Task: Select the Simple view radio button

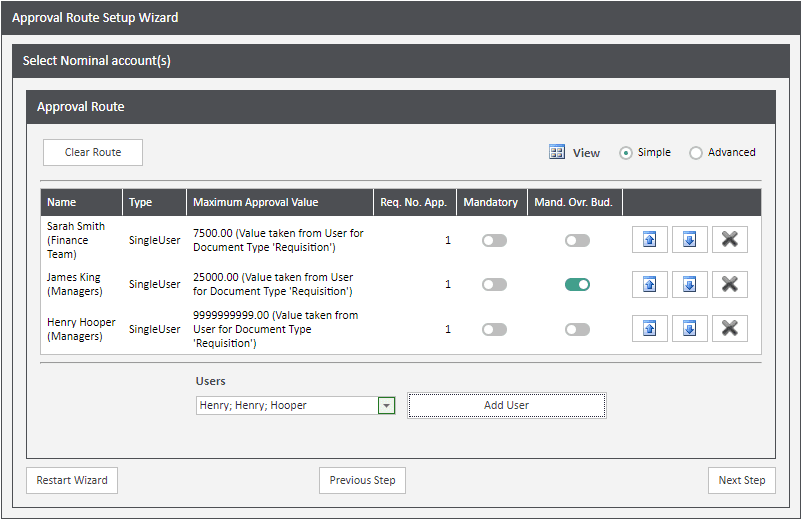Action: pos(626,153)
